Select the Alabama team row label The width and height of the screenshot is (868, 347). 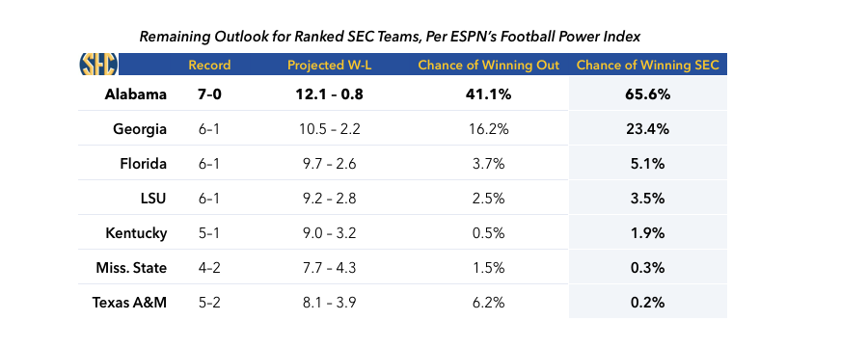coord(136,94)
